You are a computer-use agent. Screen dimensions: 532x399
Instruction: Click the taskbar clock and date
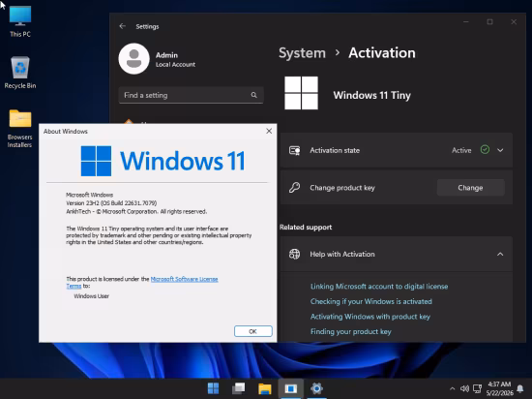coord(499,388)
